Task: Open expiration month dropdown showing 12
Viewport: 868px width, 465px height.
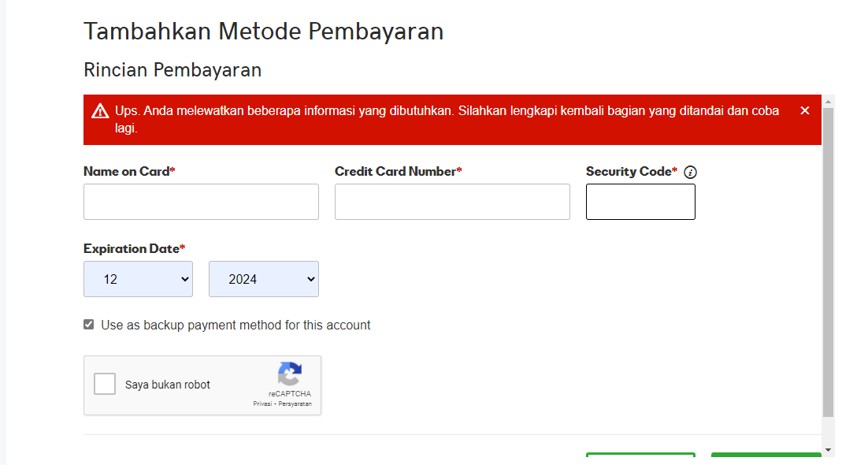Action: (139, 279)
